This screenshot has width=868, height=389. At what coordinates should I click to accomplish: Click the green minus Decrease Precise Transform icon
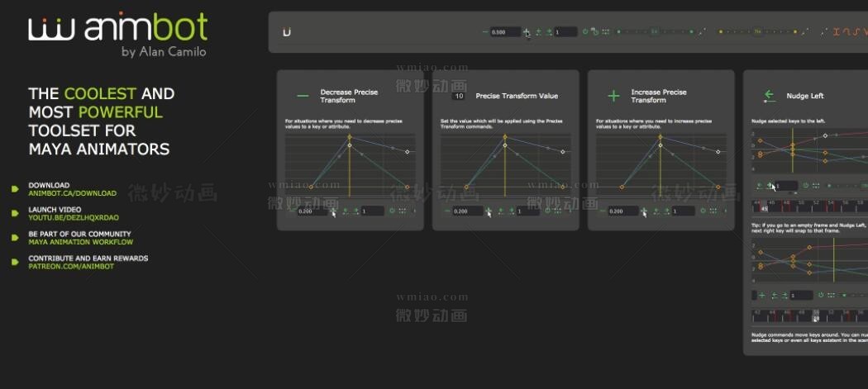[x=303, y=96]
